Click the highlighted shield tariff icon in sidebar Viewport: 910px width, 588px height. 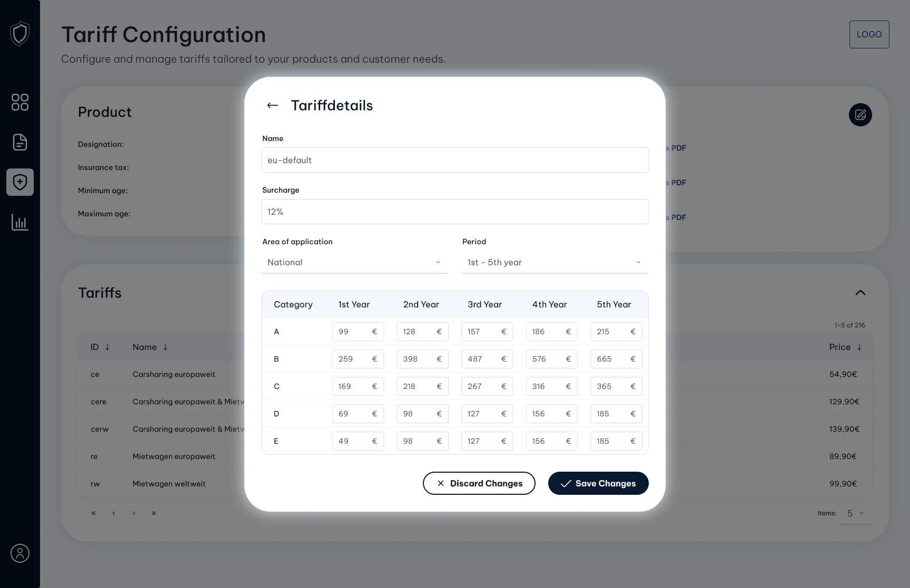(x=20, y=182)
